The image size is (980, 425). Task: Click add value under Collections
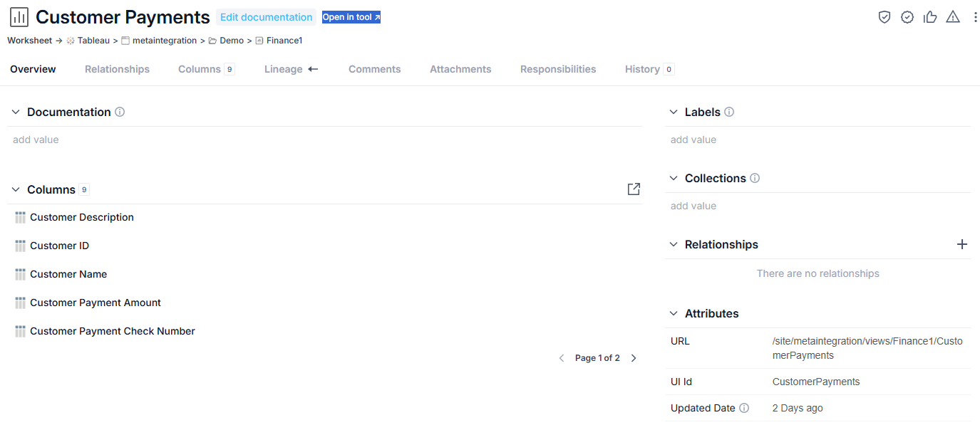click(x=693, y=206)
